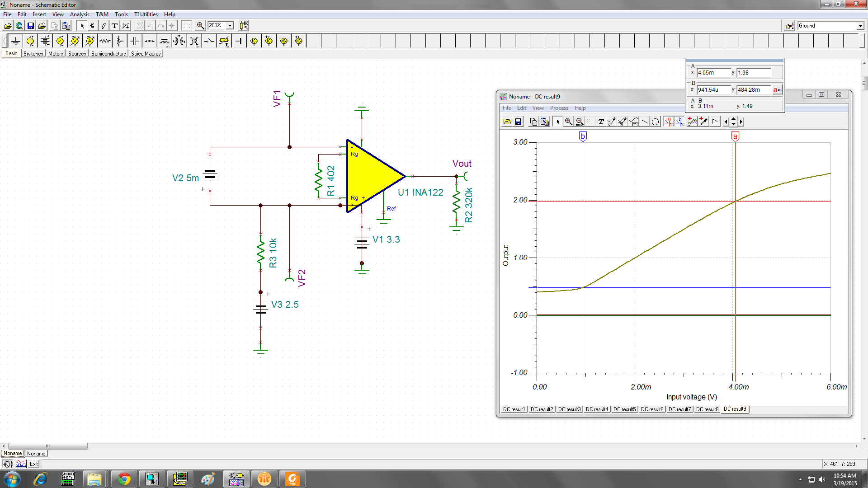
Task: Click the page stepper arrows in DC result9
Action: tap(733, 122)
